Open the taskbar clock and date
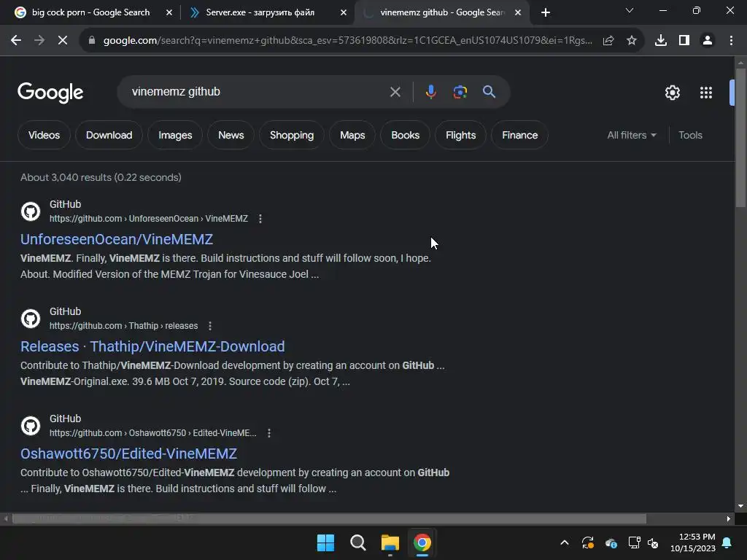Screen dimensions: 747x560 tap(693, 542)
